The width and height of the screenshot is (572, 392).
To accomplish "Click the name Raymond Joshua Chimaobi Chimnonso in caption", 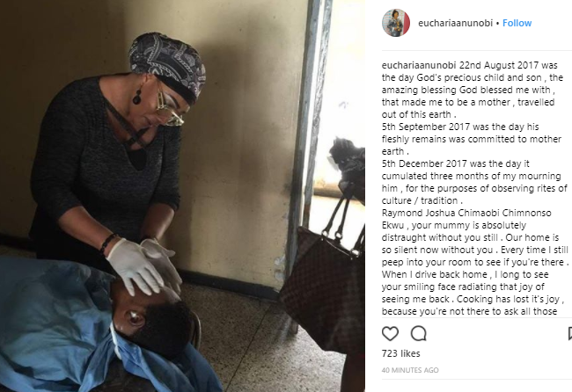I will [466, 213].
